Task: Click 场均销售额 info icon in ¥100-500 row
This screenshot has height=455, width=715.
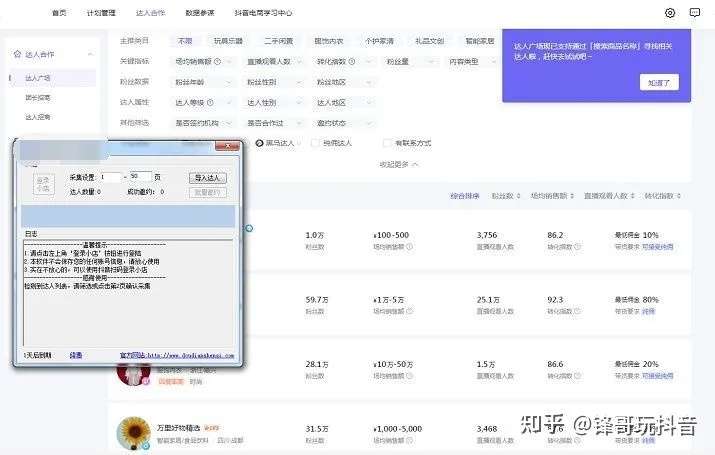Action: pyautogui.click(x=409, y=247)
